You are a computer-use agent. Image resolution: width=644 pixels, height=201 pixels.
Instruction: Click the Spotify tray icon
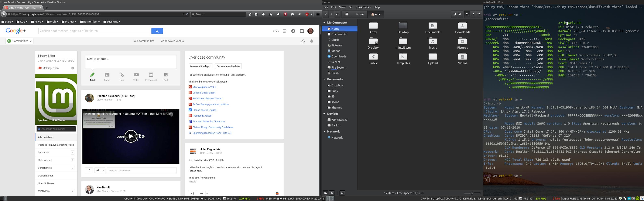coord(638,199)
